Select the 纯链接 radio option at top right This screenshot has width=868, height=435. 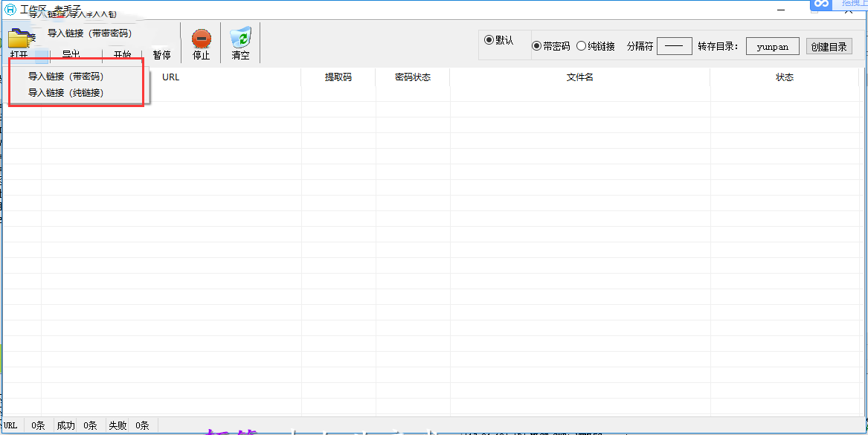click(581, 47)
